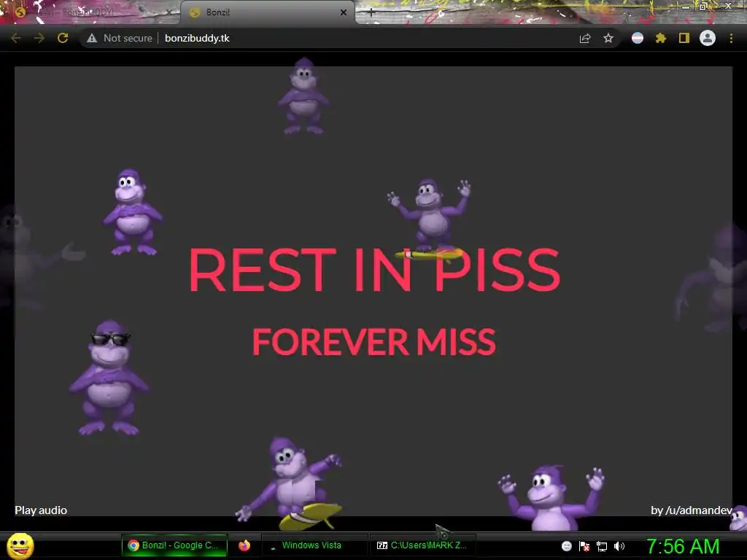Click the small Bonzi at the top center
The width and height of the screenshot is (747, 560).
[x=304, y=97]
